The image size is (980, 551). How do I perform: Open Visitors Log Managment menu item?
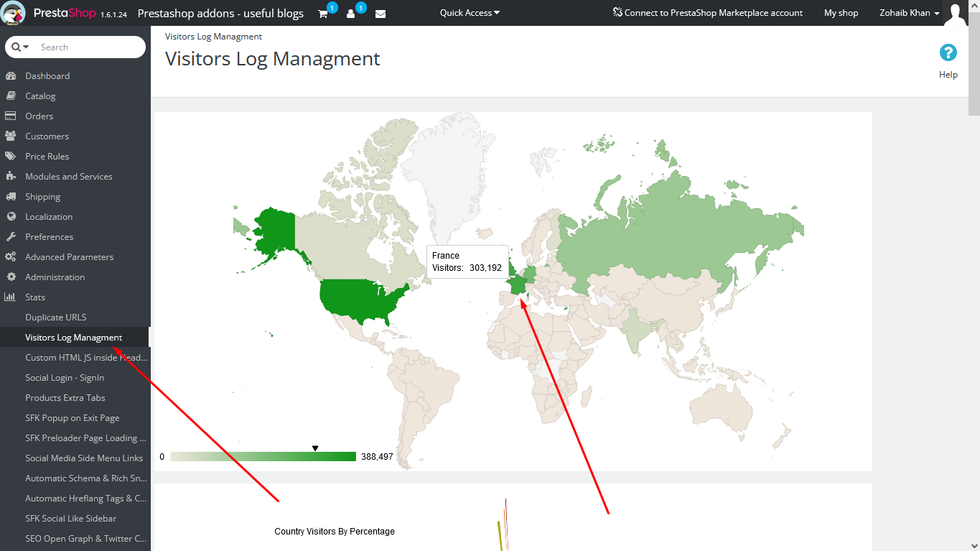click(x=75, y=337)
